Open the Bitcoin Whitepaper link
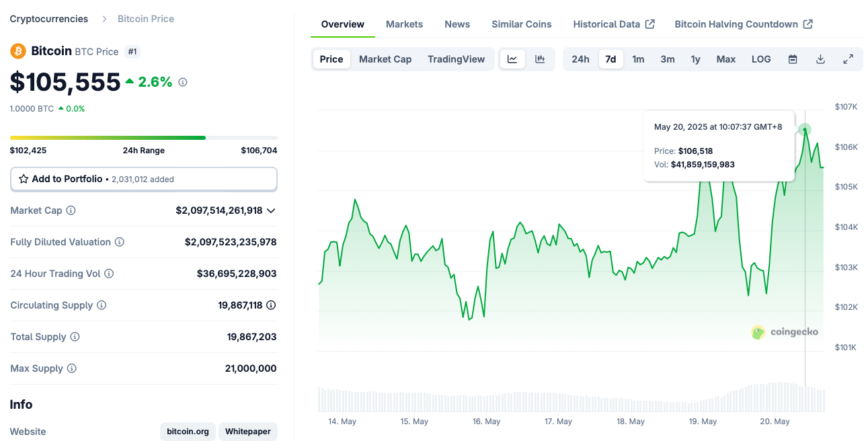Image resolution: width=868 pixels, height=441 pixels. click(247, 431)
